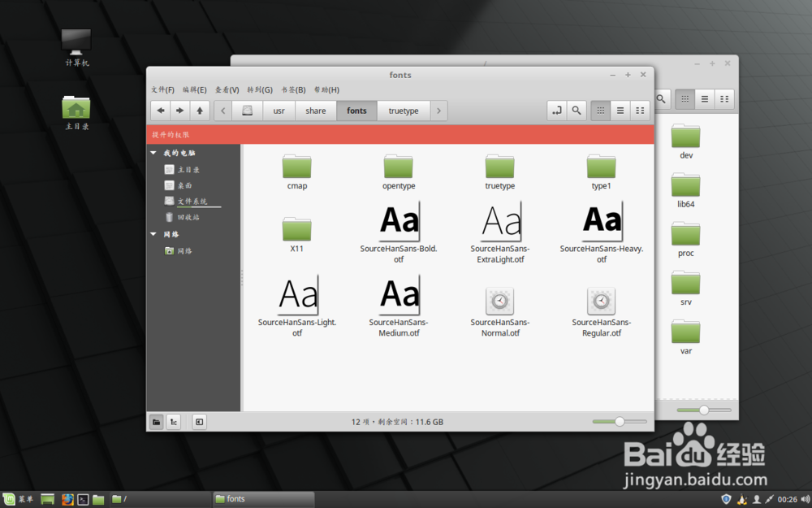This screenshot has height=508, width=812.
Task: Select var folder in background window
Action: click(x=686, y=337)
